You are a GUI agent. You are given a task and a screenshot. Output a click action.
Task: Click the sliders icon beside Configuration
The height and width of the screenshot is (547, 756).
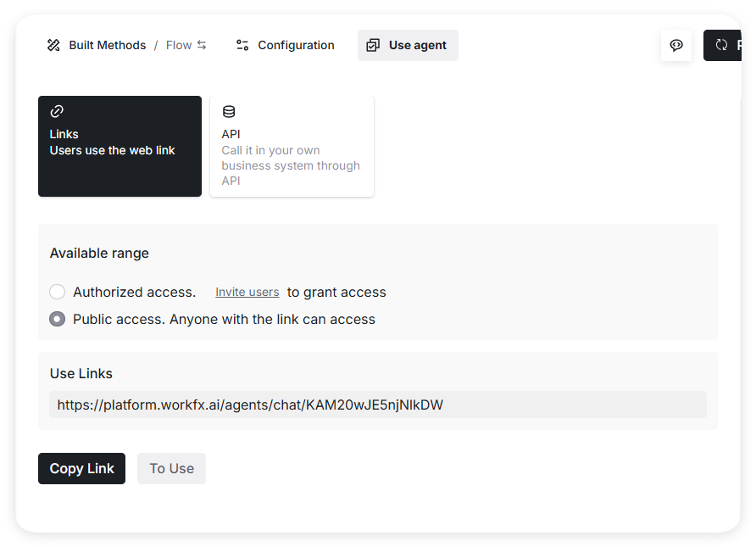[x=242, y=45]
